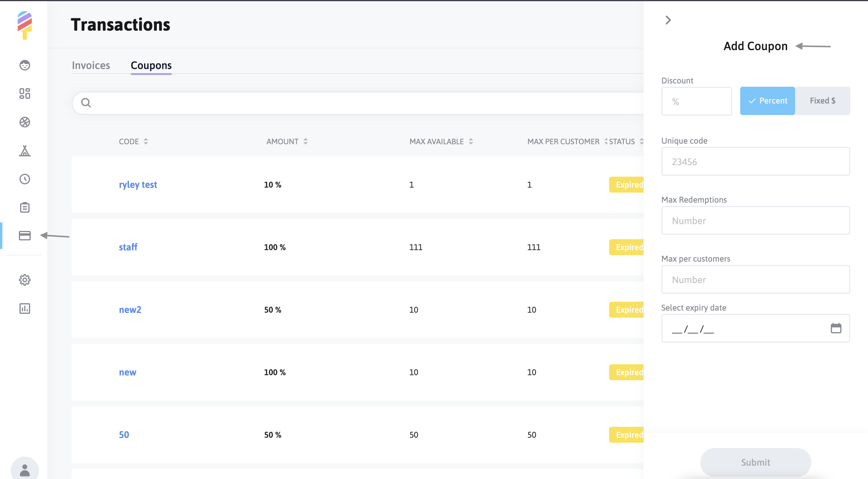Click the smiley face sidebar icon
Image resolution: width=868 pixels, height=479 pixels.
(x=25, y=65)
